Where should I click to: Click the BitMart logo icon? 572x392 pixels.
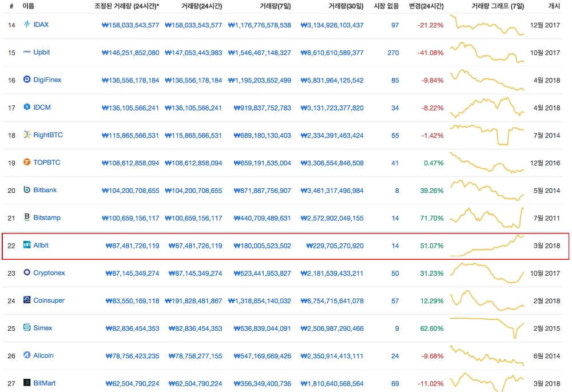[27, 382]
